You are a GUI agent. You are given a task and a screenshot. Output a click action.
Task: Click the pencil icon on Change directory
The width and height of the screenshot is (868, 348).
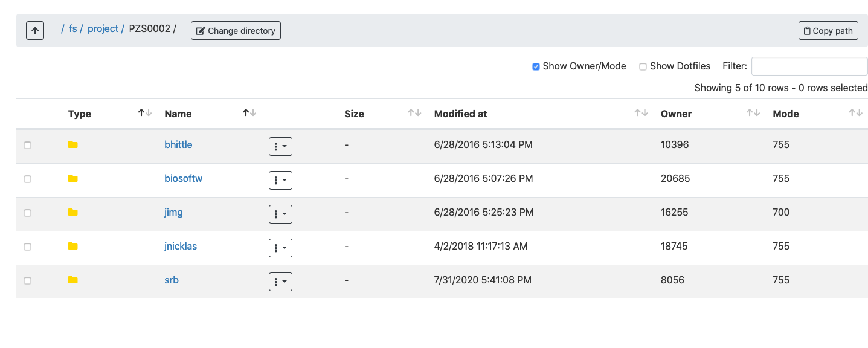[x=200, y=30]
